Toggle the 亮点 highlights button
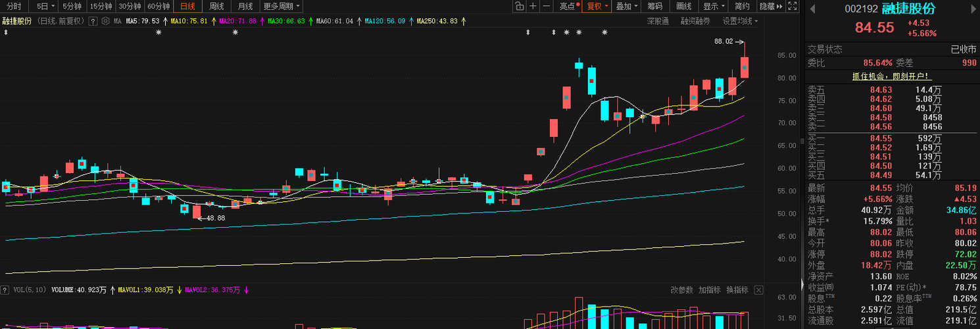The width and height of the screenshot is (980, 329). [569, 7]
